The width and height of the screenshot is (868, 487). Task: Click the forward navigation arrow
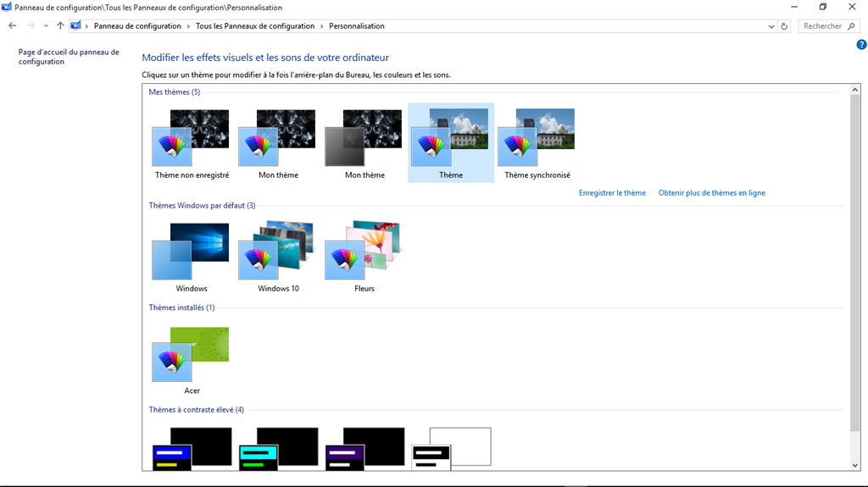[31, 26]
